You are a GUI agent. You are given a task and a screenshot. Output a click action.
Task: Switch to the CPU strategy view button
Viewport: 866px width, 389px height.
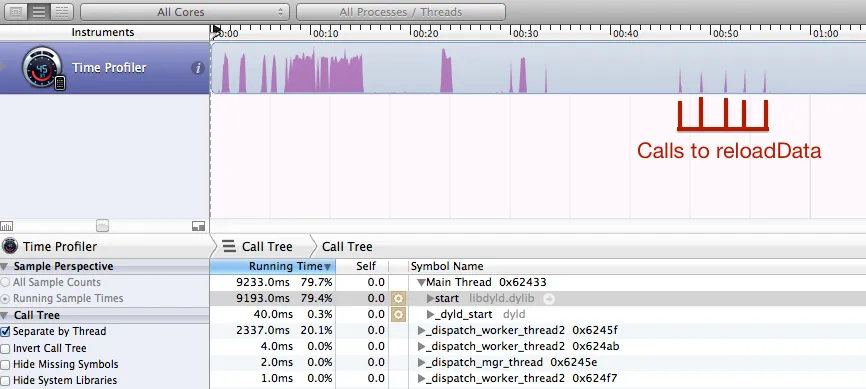pos(16,12)
